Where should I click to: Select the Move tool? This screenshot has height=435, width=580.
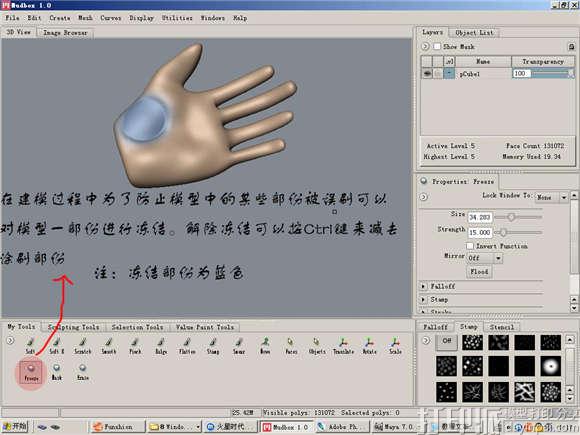[265, 345]
